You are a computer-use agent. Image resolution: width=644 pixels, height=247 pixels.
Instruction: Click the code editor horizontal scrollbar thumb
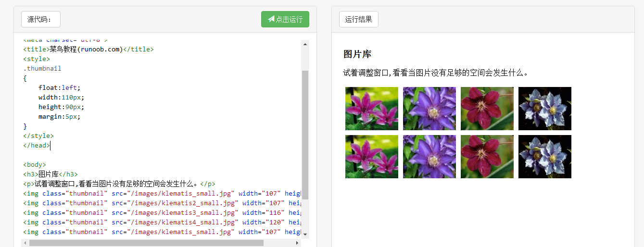[146, 243]
